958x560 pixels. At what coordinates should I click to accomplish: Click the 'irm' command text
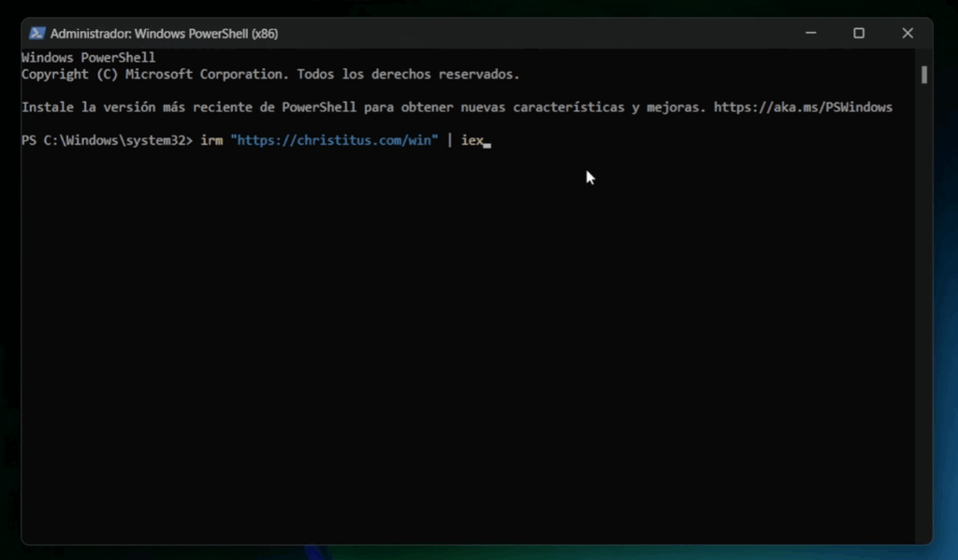[x=211, y=140]
